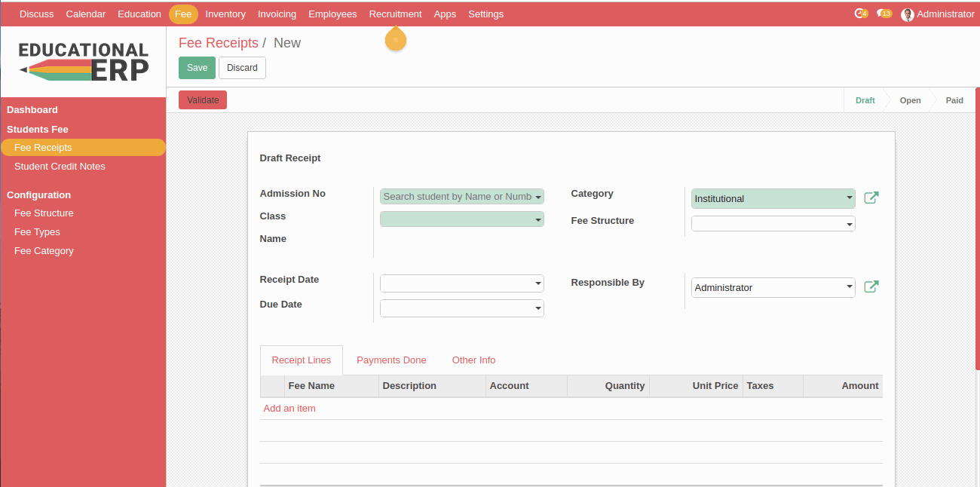The image size is (980, 487).
Task: Click the activities clock icon in top bar
Action: [x=859, y=14]
